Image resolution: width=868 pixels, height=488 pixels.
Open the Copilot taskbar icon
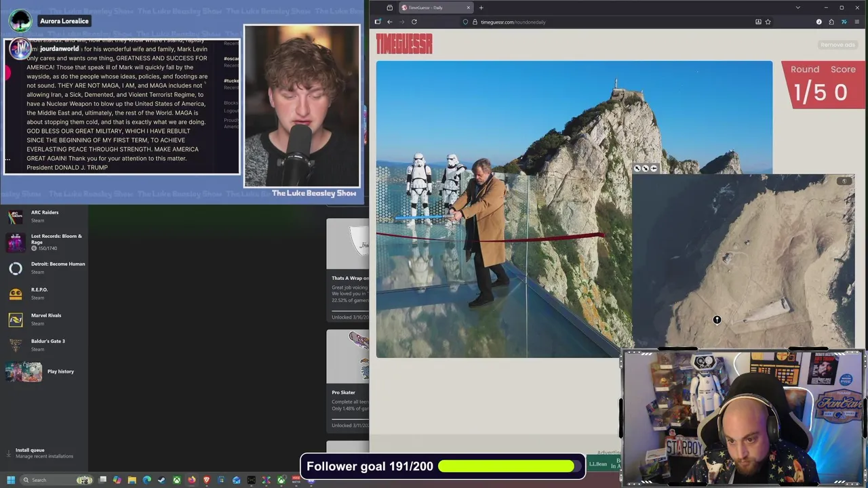[x=117, y=480]
